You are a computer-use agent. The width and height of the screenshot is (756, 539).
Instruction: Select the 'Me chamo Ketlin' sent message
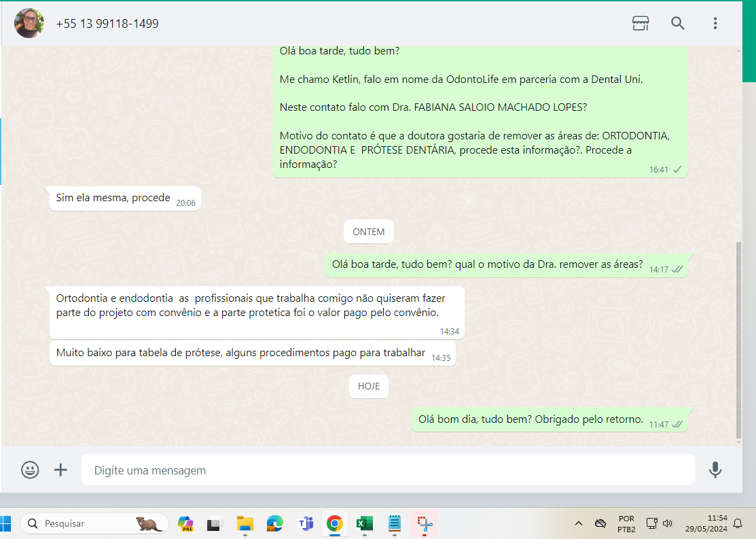480,112
